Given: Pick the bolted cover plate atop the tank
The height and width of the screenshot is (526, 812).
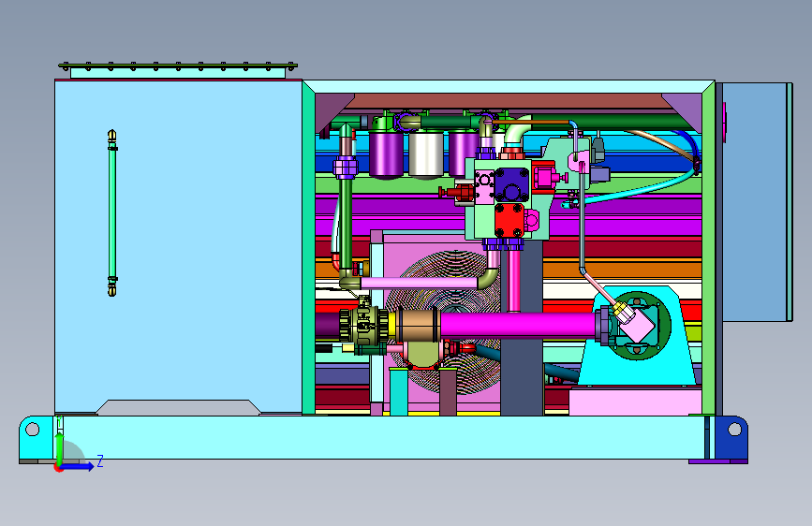Looking at the screenshot, I should 178,66.
